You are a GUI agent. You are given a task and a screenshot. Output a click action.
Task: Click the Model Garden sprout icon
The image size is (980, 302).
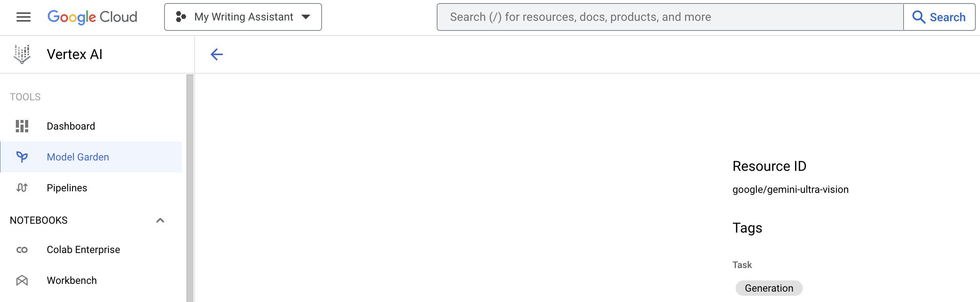coord(22,157)
